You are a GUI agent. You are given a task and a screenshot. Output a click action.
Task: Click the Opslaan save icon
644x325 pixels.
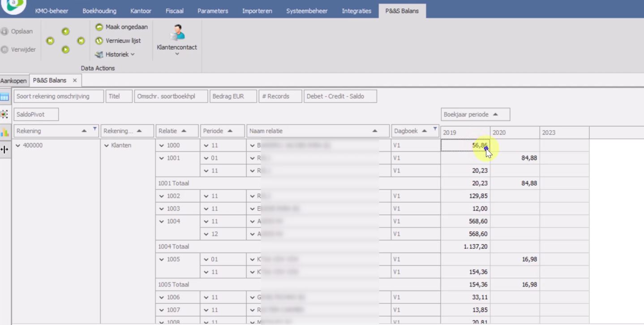coord(5,31)
